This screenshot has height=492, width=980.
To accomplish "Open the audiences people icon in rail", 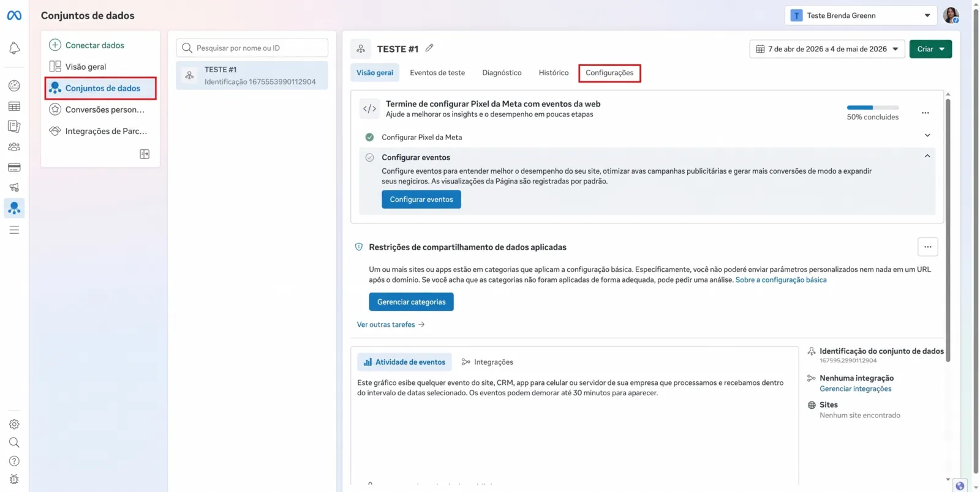I will click(14, 147).
